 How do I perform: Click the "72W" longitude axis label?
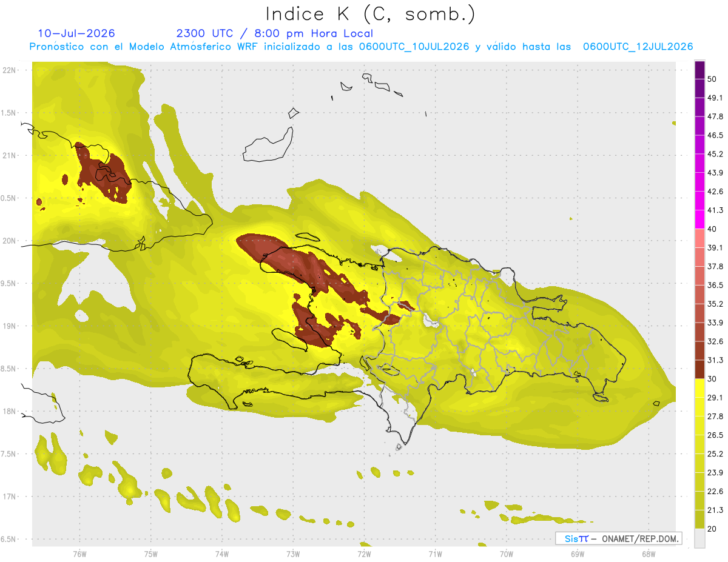tap(364, 554)
